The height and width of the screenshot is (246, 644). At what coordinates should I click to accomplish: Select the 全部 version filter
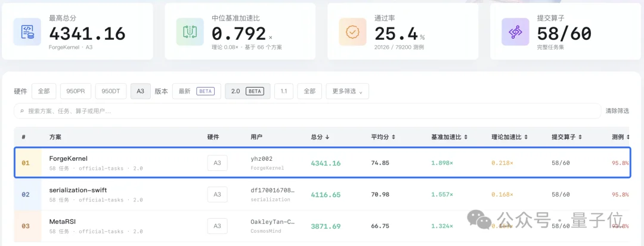[309, 91]
